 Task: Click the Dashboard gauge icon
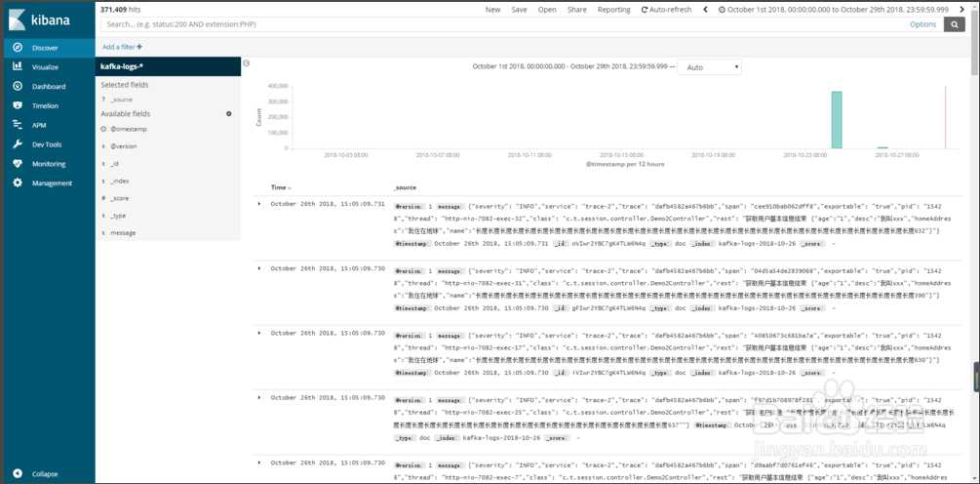click(18, 86)
